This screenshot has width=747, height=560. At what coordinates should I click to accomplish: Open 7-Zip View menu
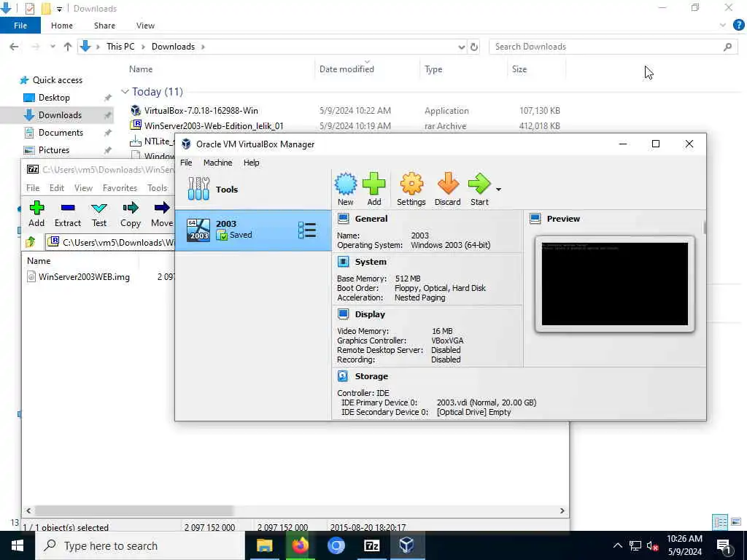[83, 187]
